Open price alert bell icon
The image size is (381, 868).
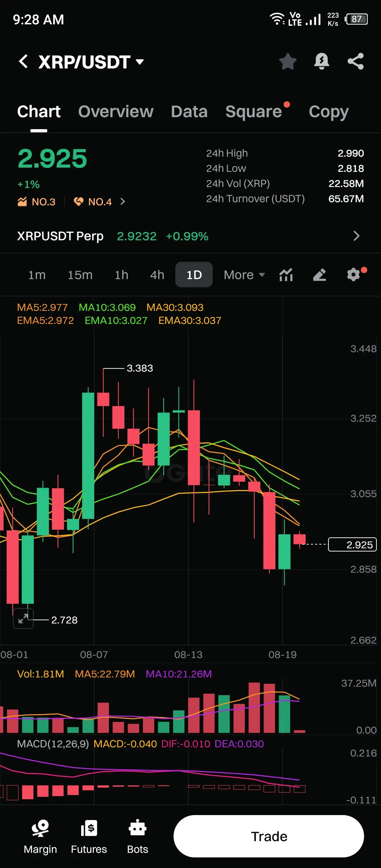[x=321, y=61]
